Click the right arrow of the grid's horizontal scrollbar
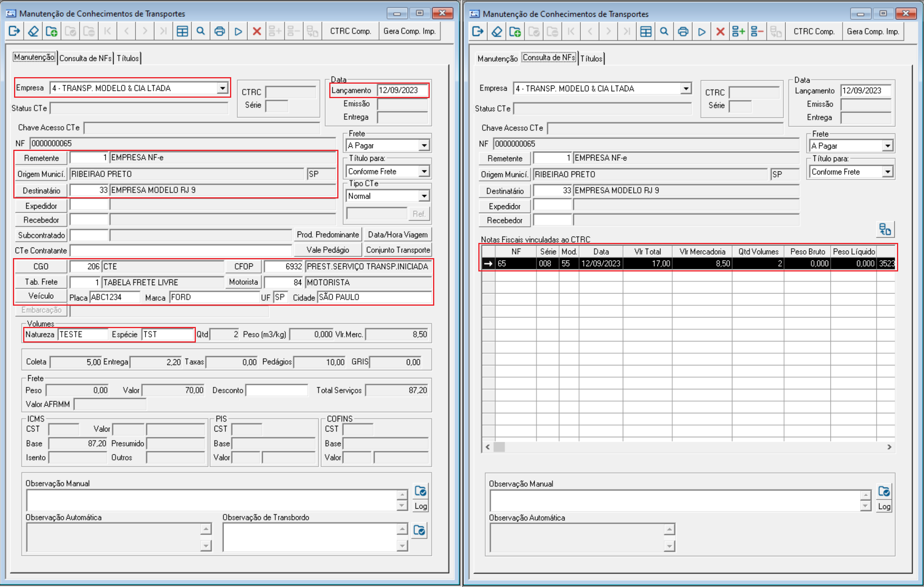 (x=889, y=447)
